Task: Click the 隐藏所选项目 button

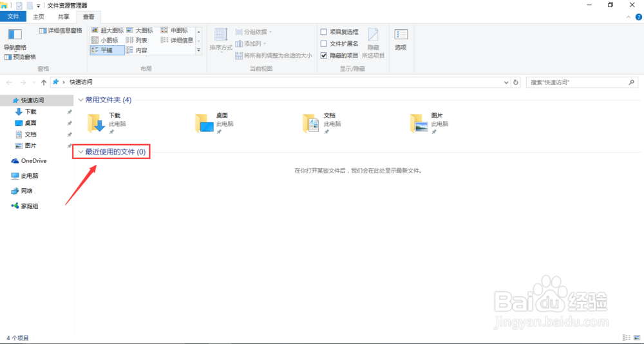Action: pyautogui.click(x=374, y=43)
